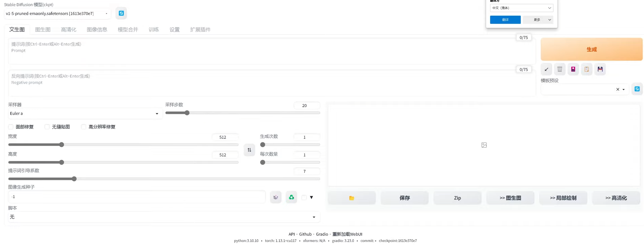Switch to the 文生图 tab
This screenshot has height=245, width=644.
click(17, 30)
